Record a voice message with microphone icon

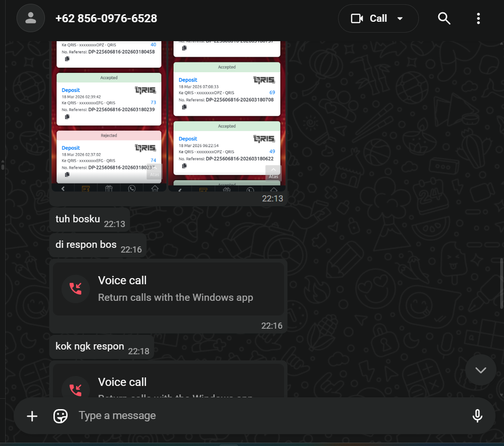pos(478,416)
